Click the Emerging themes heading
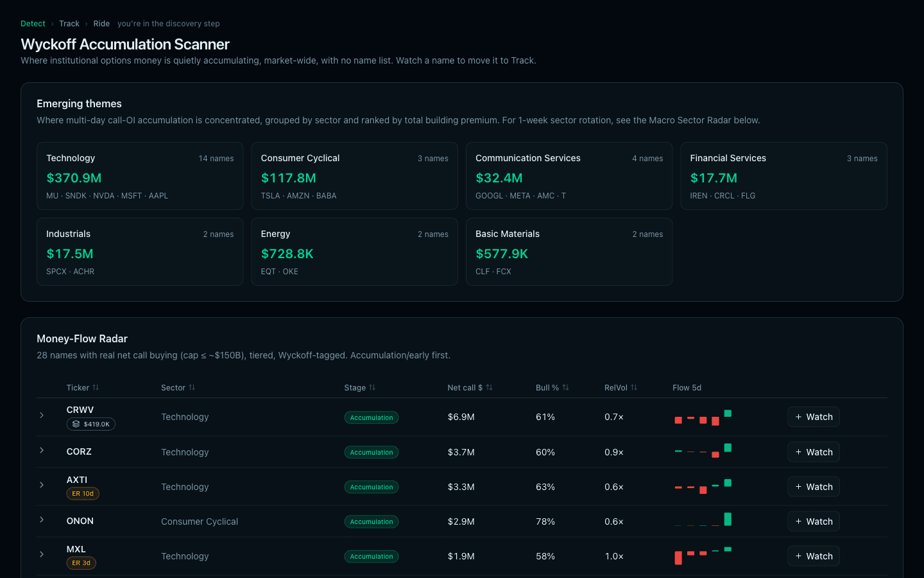The width and height of the screenshot is (924, 578). (79, 103)
